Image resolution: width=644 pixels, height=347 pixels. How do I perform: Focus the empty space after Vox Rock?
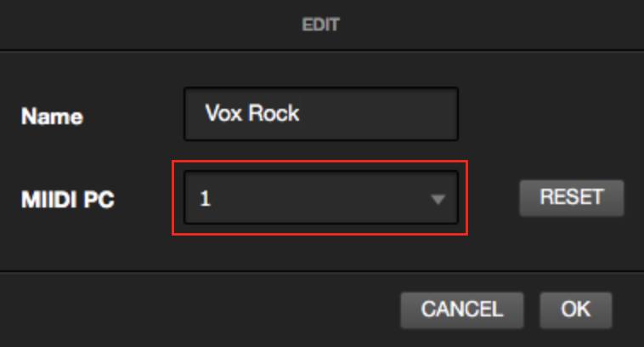[x=378, y=114]
